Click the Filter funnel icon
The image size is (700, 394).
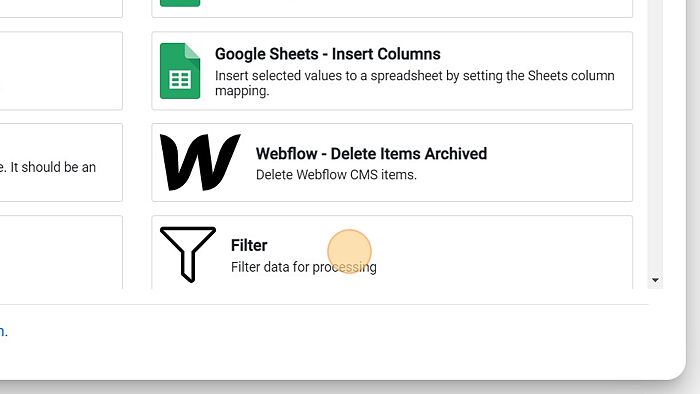coord(188,254)
